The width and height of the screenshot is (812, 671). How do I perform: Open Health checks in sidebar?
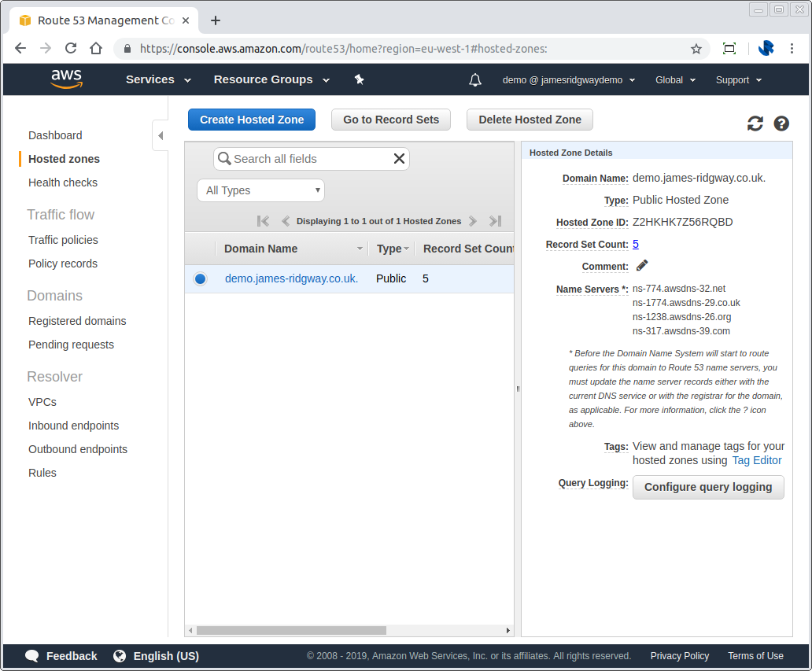[x=63, y=182]
